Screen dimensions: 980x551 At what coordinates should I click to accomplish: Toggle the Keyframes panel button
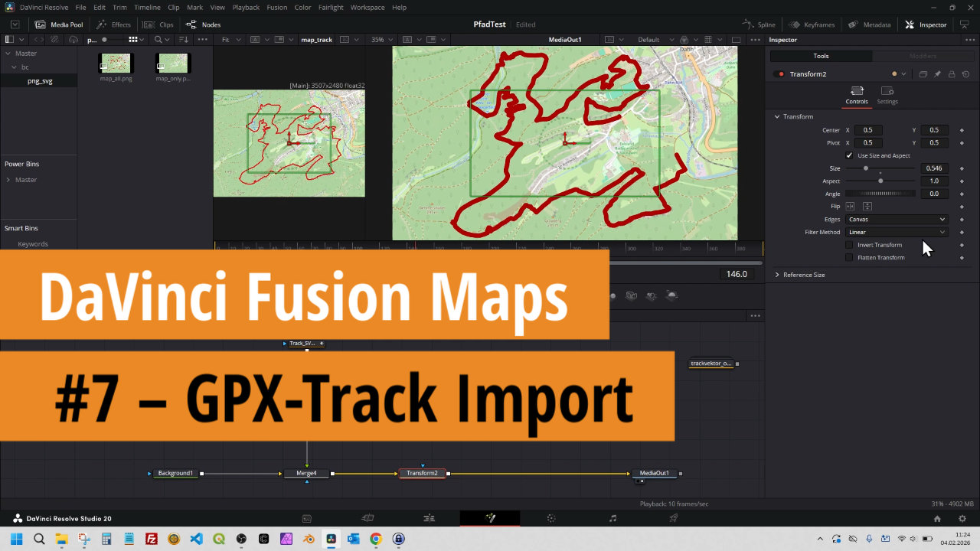pyautogui.click(x=812, y=24)
